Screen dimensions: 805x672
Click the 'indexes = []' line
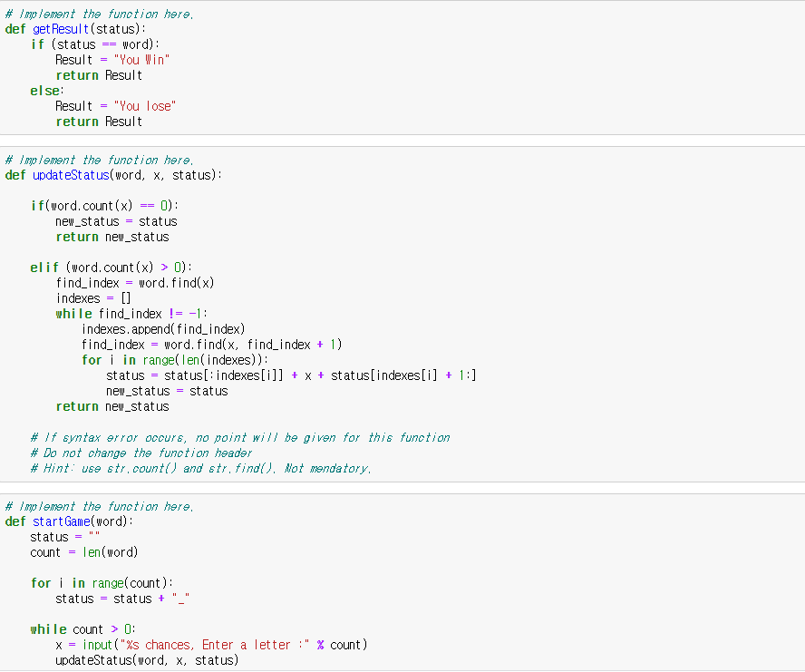[93, 298]
